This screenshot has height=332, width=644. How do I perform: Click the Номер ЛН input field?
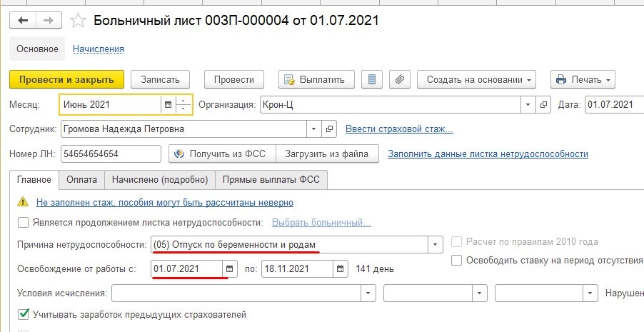[x=111, y=154]
